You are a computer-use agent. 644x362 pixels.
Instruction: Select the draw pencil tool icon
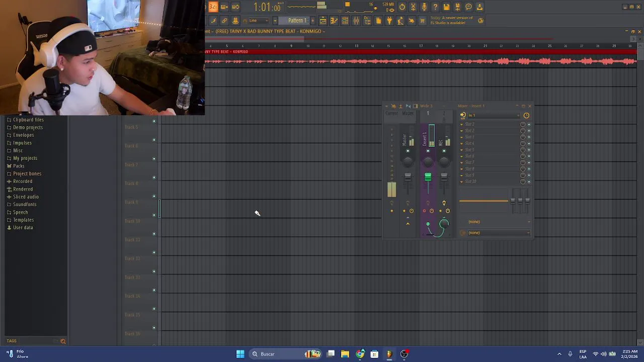click(x=213, y=21)
